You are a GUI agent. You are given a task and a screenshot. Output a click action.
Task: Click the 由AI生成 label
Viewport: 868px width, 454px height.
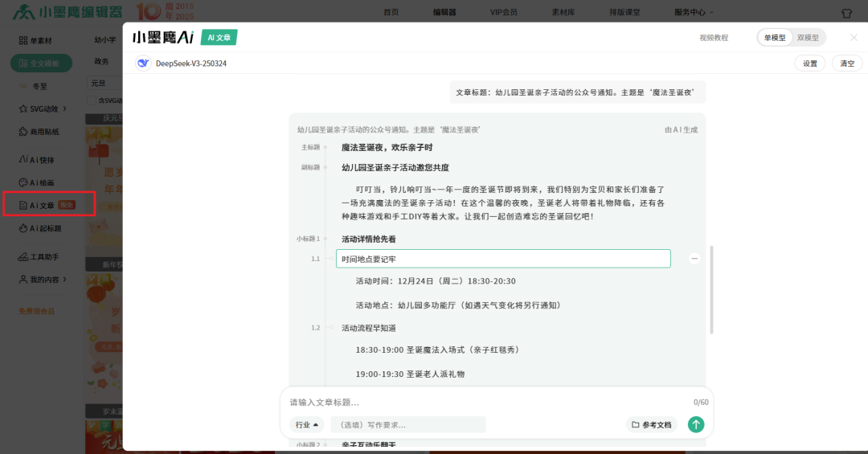click(x=681, y=129)
